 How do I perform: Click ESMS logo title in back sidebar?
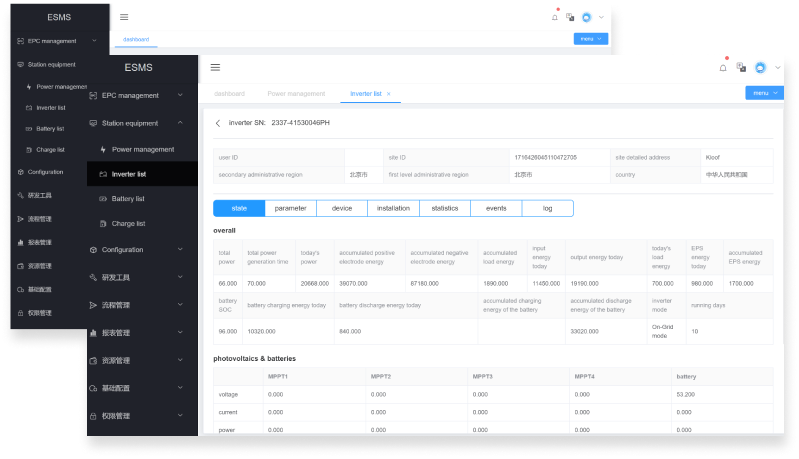pyautogui.click(x=59, y=17)
